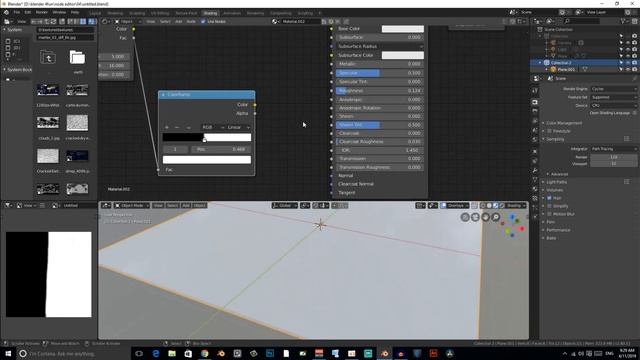This screenshot has width=640, height=360.
Task: Select Plane.001 in outliner
Action: pos(567,69)
